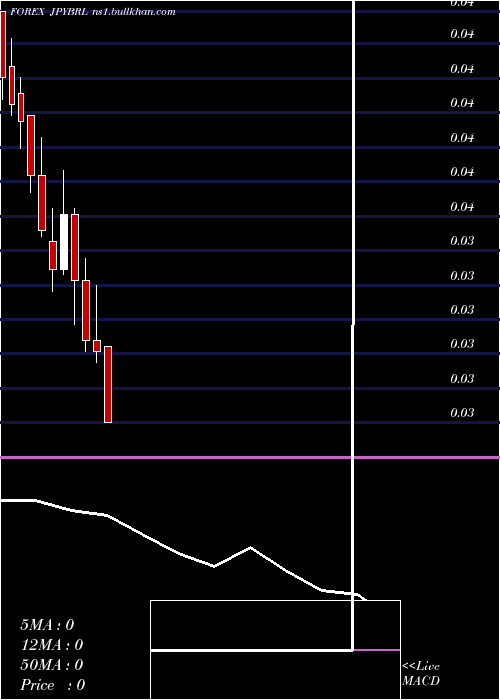This screenshot has width=500, height=700.
Task: Click the peak of the white MACD line
Action: point(250,547)
